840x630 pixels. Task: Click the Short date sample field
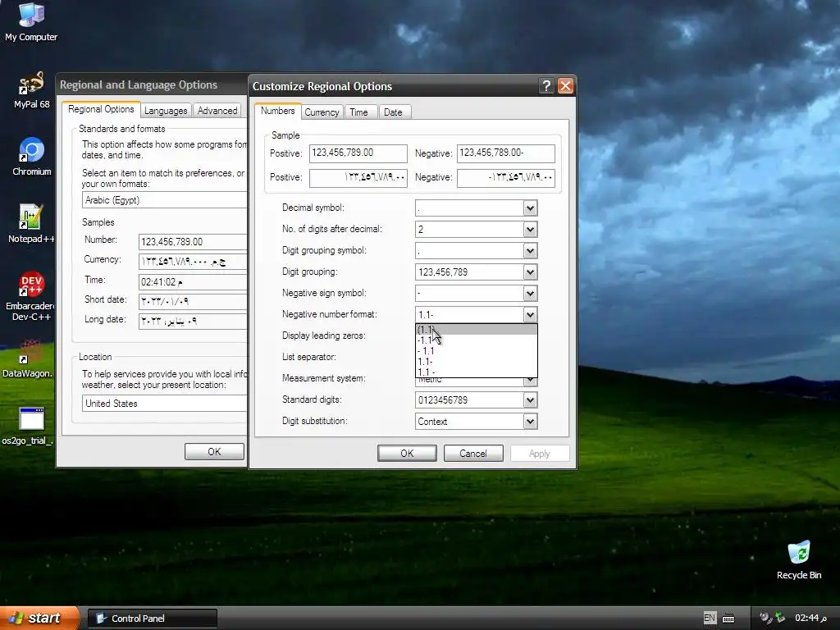tap(193, 301)
